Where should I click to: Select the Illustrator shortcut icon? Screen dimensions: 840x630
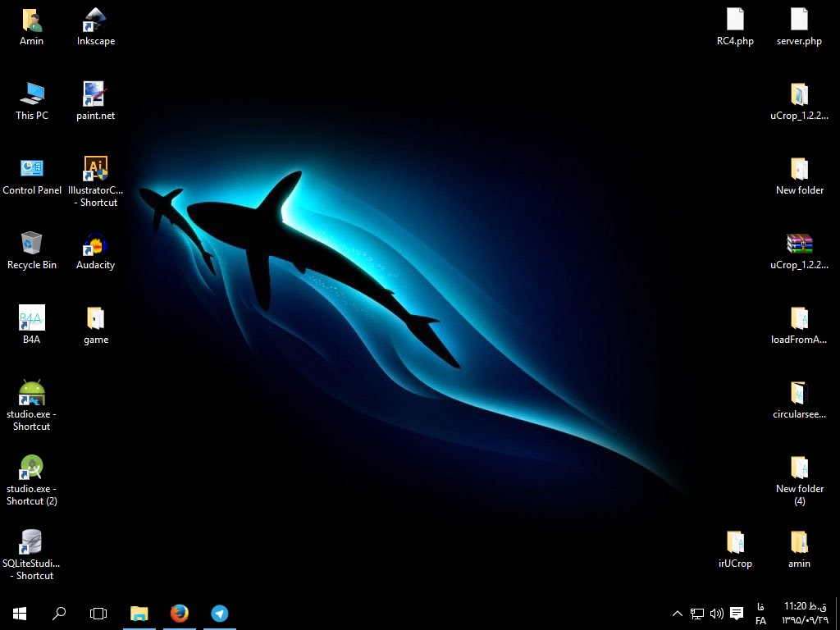pyautogui.click(x=95, y=170)
